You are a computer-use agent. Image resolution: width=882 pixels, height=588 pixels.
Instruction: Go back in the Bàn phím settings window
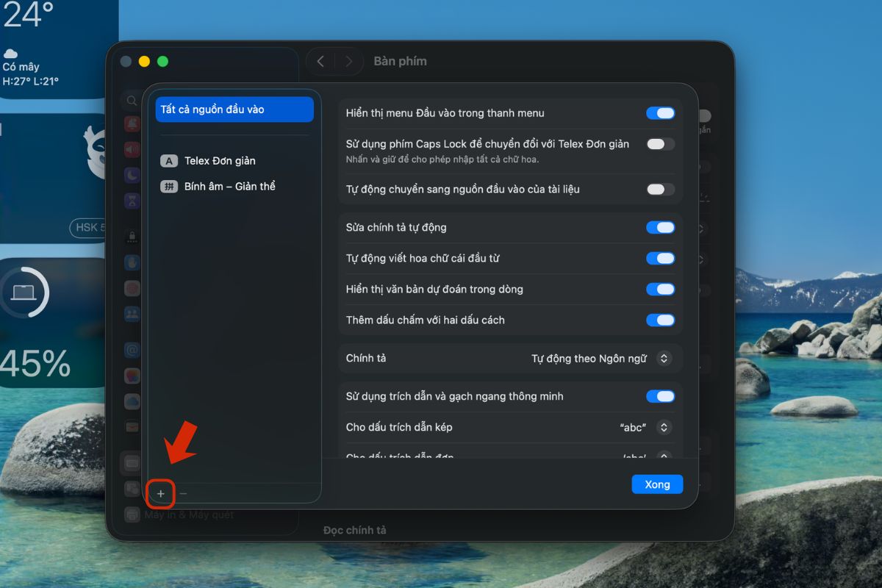click(320, 62)
